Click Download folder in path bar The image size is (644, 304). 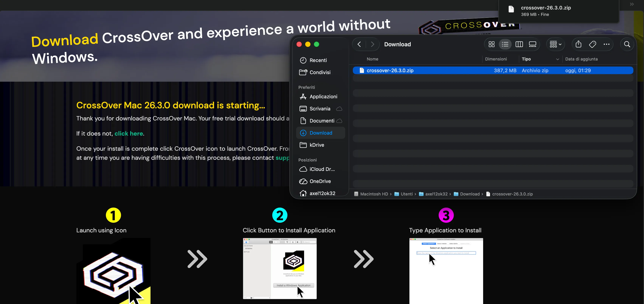pos(467,194)
